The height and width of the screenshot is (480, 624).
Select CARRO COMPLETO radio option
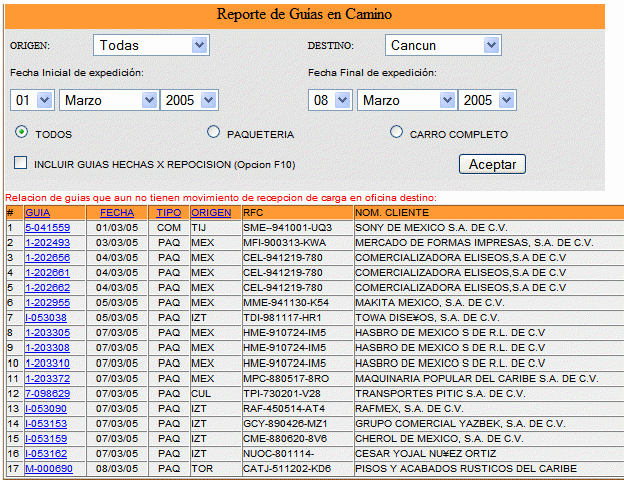point(397,132)
